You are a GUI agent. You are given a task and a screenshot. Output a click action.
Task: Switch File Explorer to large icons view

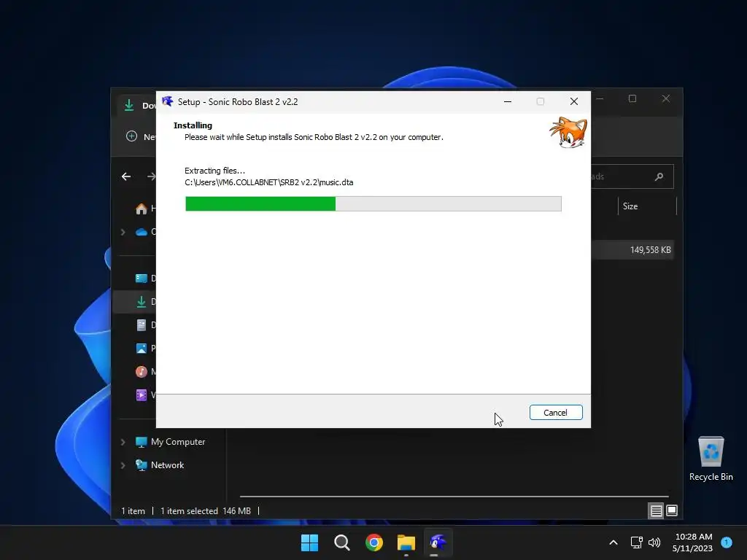[x=672, y=511]
